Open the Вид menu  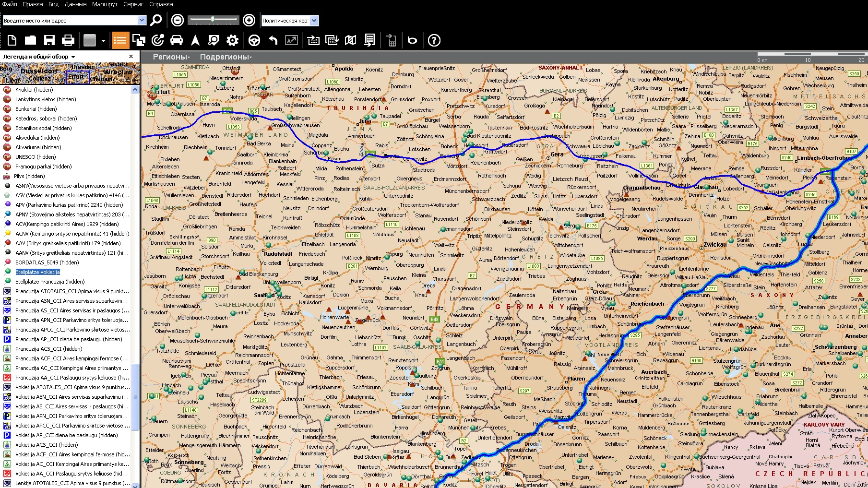[53, 4]
